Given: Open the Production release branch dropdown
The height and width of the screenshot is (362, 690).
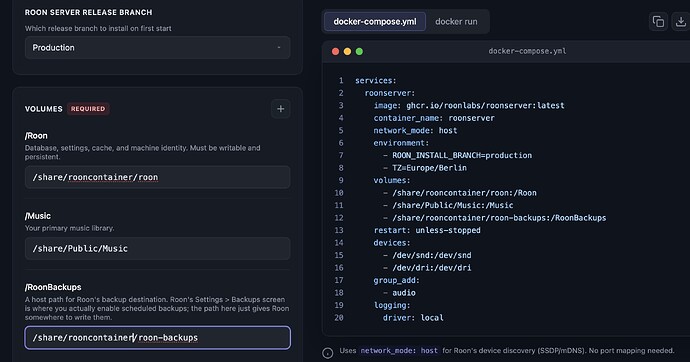Looking at the screenshot, I should (x=158, y=48).
